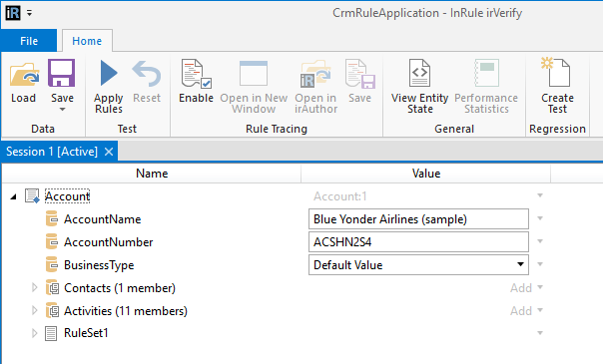Click the BusinessType field icon
Viewport: 603px width, 364px height.
pyautogui.click(x=52, y=265)
